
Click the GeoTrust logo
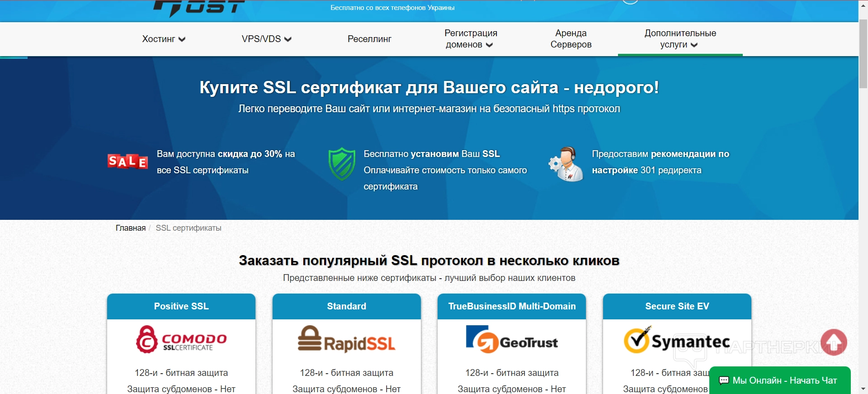(x=512, y=339)
